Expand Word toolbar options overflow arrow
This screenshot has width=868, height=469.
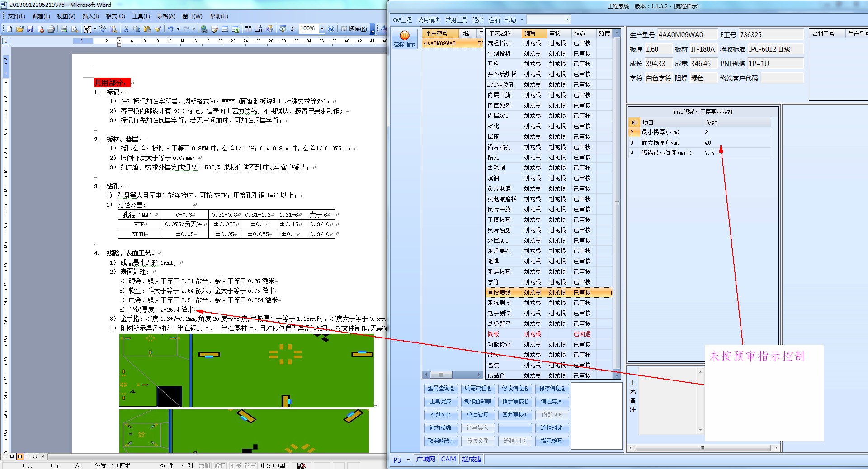[372, 30]
